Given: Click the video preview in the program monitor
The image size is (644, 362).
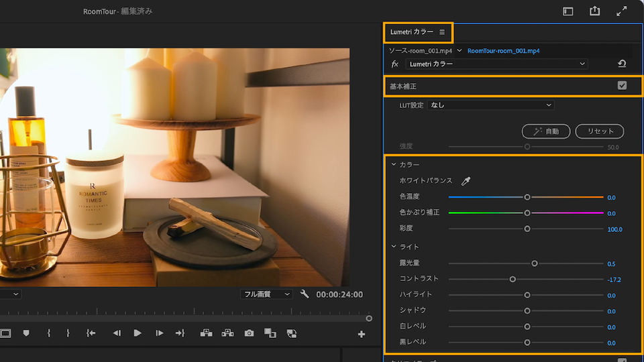Looking at the screenshot, I should tap(174, 168).
